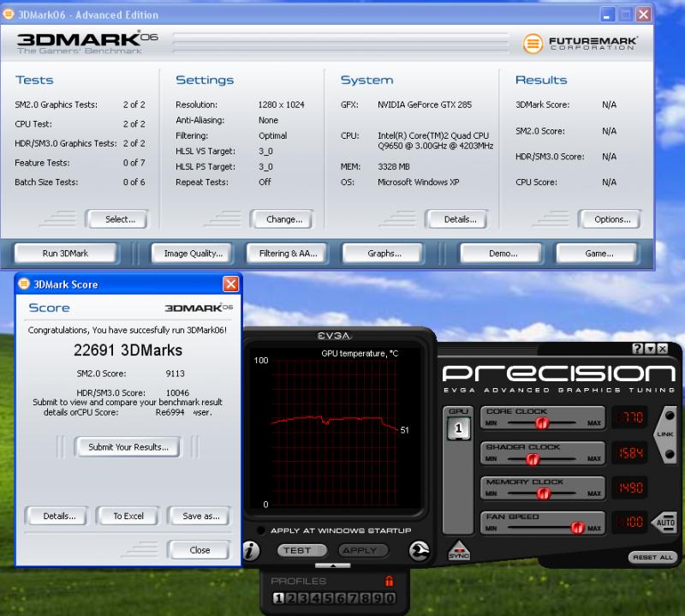This screenshot has width=685, height=616.
Task: Click the "1280 x 1024" resolution value
Action: pyautogui.click(x=282, y=105)
